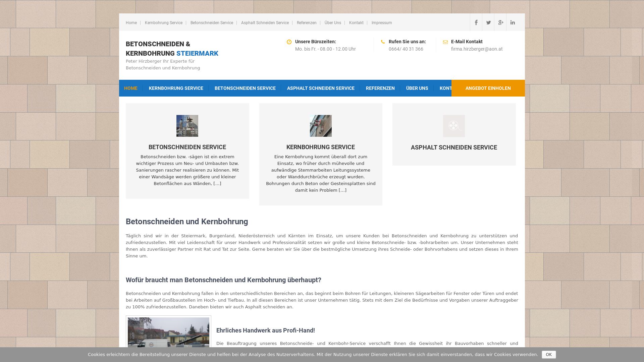Open Kontakt in top small navigation

[356, 23]
